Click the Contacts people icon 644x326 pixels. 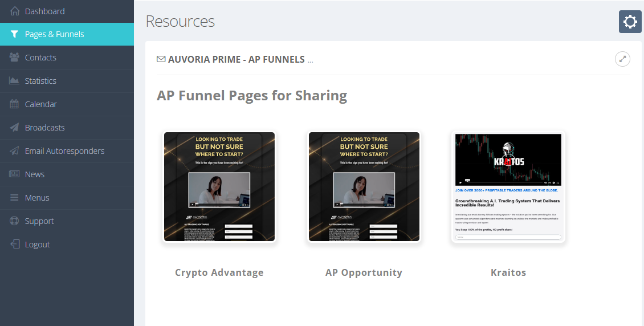[x=14, y=58]
